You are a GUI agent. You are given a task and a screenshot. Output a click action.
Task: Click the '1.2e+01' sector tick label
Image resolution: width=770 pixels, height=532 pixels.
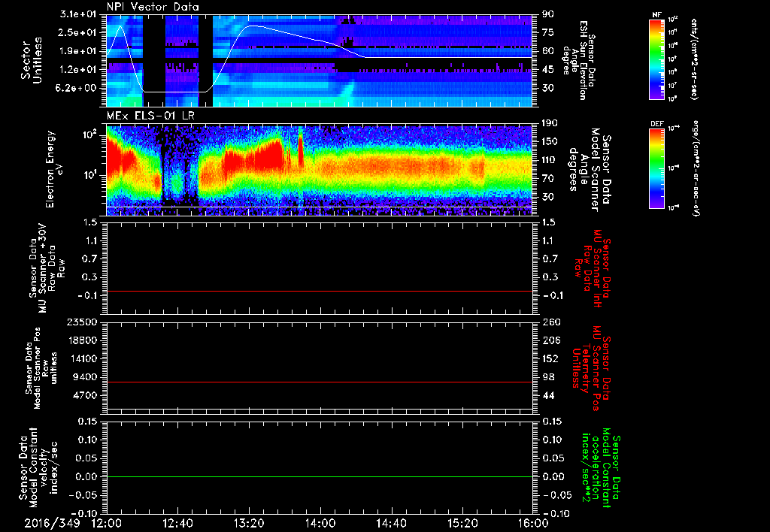78,70
